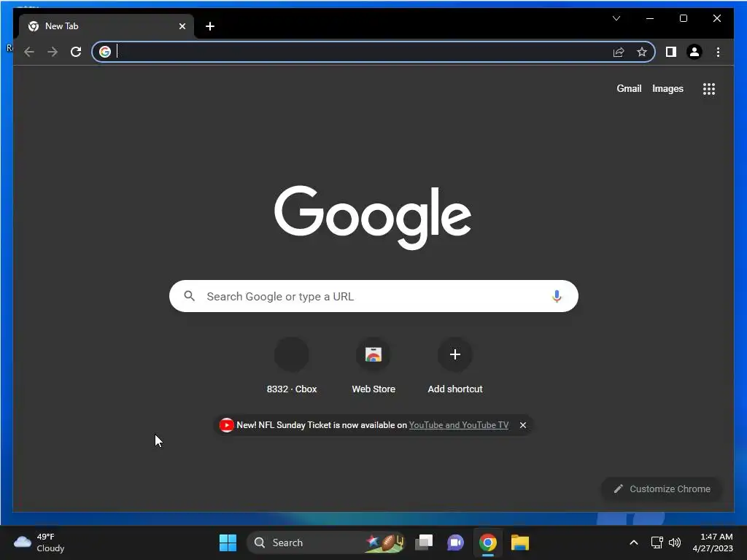Open Task View from the taskbar
Screen dimensions: 747x560
click(424, 542)
